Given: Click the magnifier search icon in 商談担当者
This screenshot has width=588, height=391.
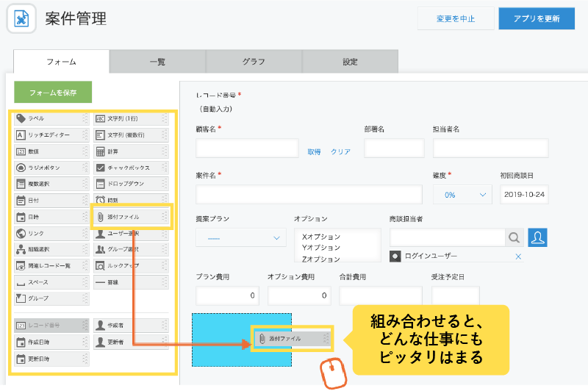Looking at the screenshot, I should [x=514, y=237].
